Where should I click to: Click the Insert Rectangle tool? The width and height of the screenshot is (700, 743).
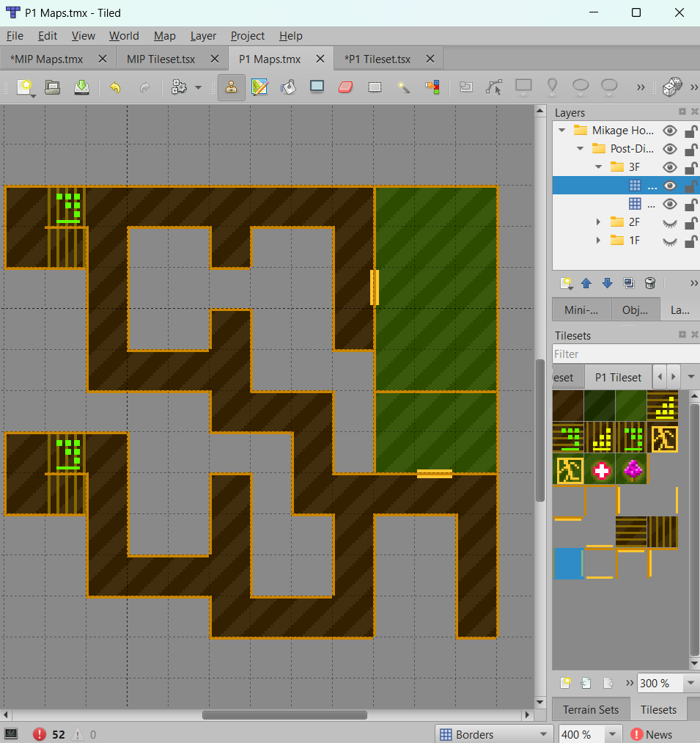pos(523,87)
